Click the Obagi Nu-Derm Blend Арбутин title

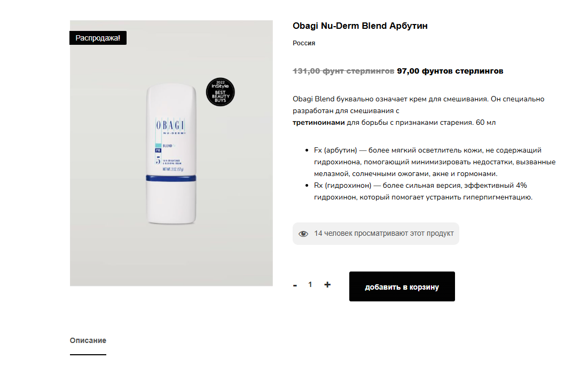click(360, 26)
